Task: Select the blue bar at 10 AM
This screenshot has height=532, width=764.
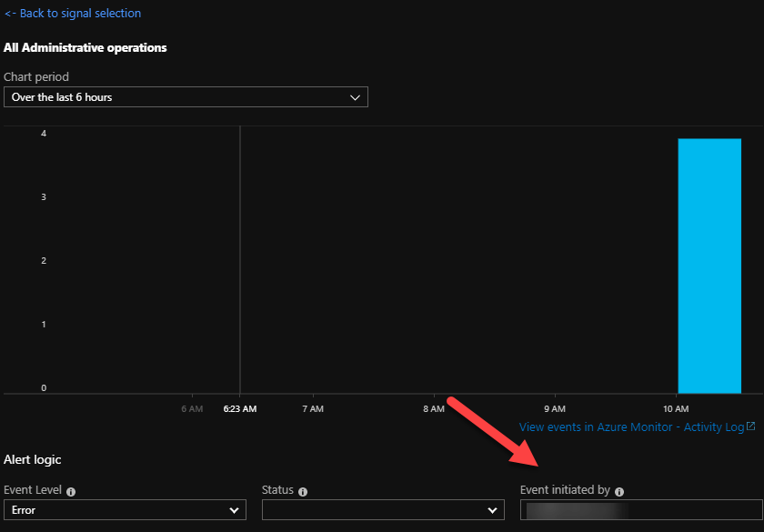Action: [x=709, y=266]
